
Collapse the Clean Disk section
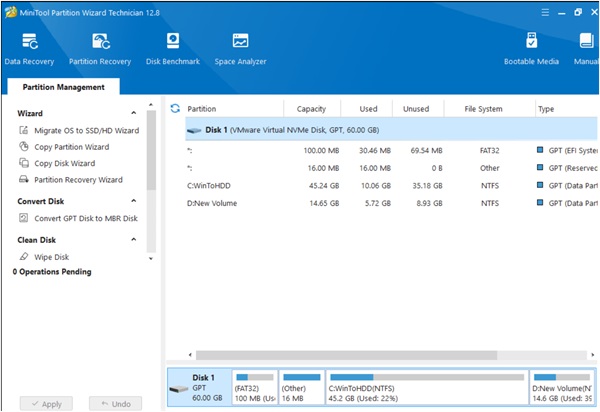(134, 239)
